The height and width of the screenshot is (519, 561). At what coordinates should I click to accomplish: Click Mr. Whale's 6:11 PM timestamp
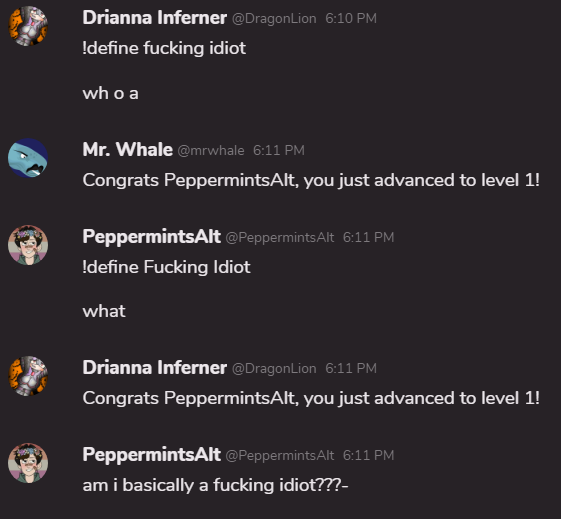[x=279, y=151]
